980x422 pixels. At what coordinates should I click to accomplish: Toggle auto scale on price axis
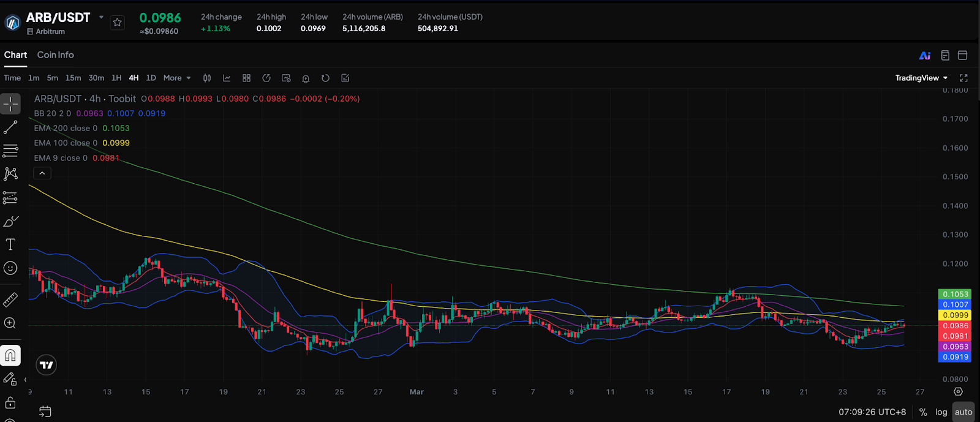(x=963, y=412)
